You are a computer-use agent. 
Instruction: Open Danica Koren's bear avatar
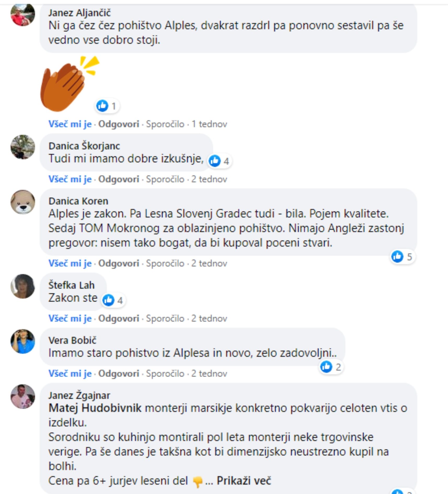pyautogui.click(x=23, y=202)
